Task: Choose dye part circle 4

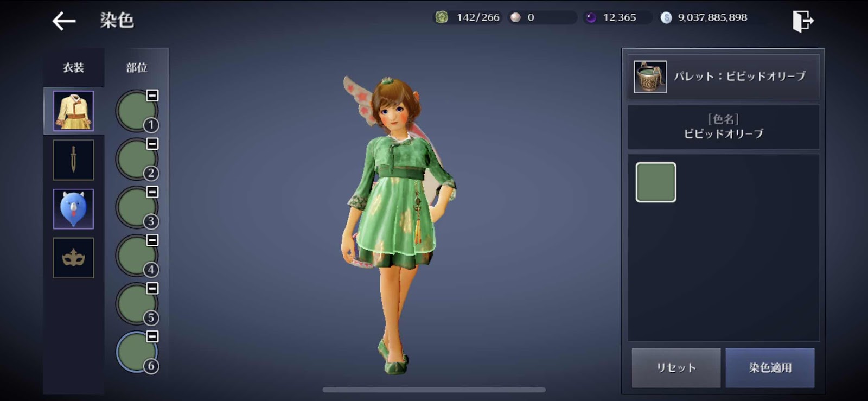Action: click(136, 256)
